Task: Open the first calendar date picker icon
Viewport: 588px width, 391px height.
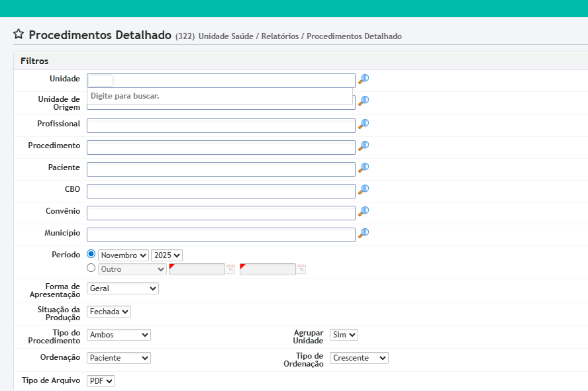Action: click(x=230, y=269)
